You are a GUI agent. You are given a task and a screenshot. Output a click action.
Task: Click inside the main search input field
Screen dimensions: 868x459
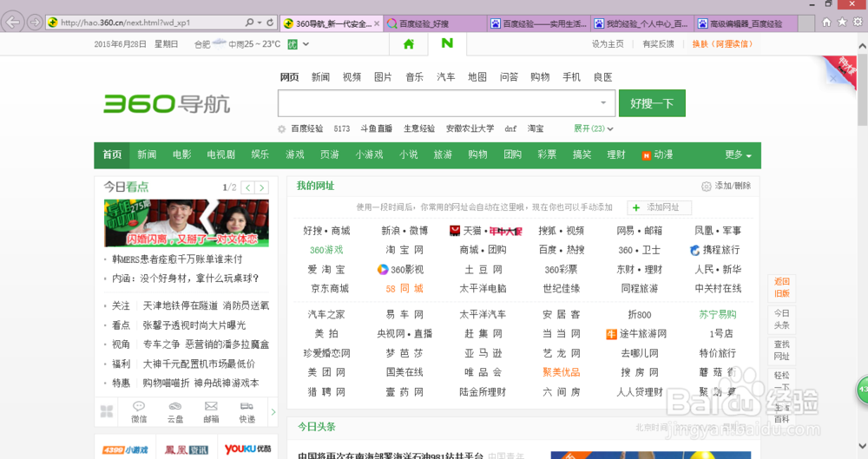point(446,103)
